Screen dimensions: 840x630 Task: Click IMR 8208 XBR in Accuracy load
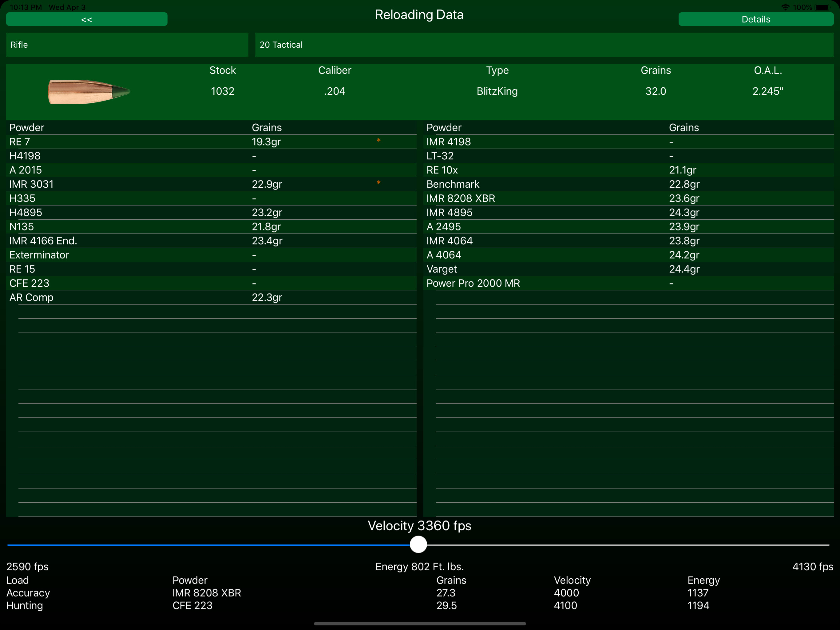(207, 593)
